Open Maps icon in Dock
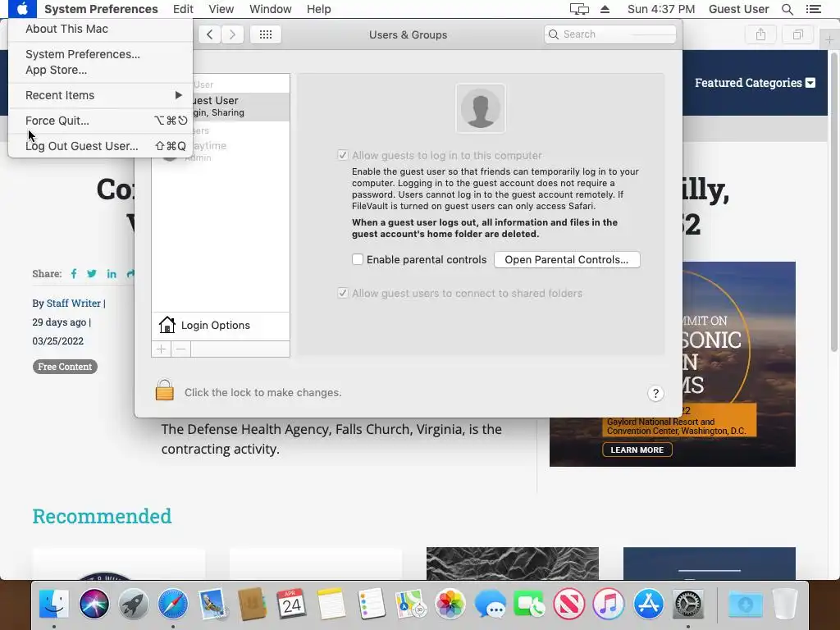Image resolution: width=840 pixels, height=630 pixels. (x=410, y=604)
